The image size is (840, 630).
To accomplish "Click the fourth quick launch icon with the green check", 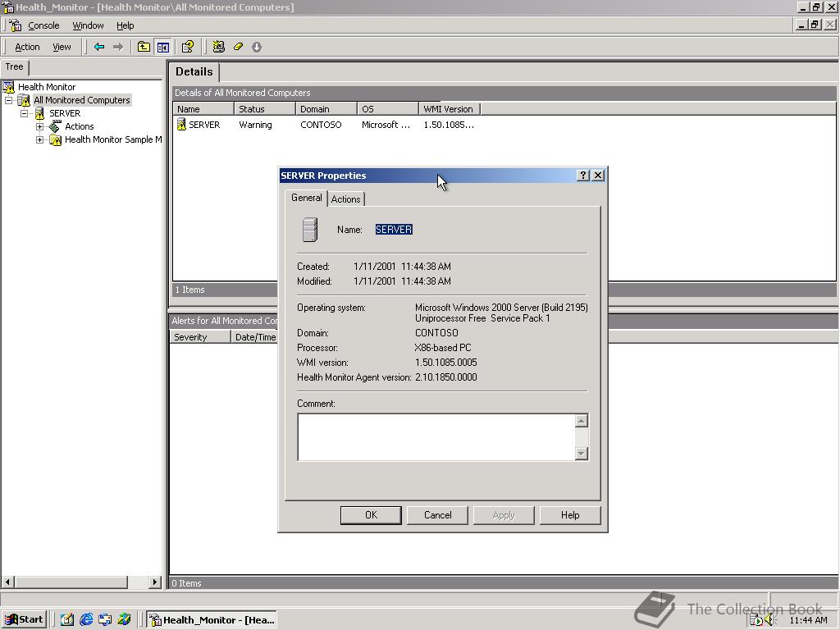I will (x=125, y=620).
